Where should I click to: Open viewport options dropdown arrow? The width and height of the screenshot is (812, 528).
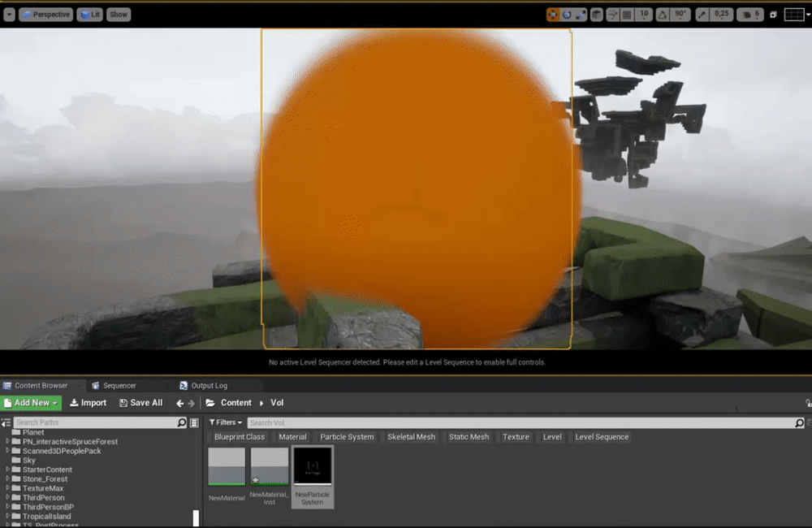pyautogui.click(x=9, y=15)
